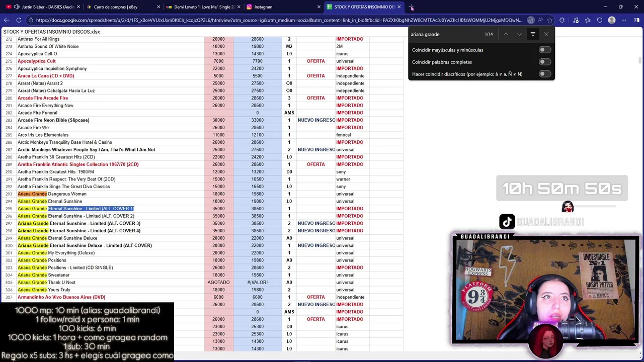Click NUEVO INGRESO cell in row 283
The image size is (644, 362).
[316, 120]
